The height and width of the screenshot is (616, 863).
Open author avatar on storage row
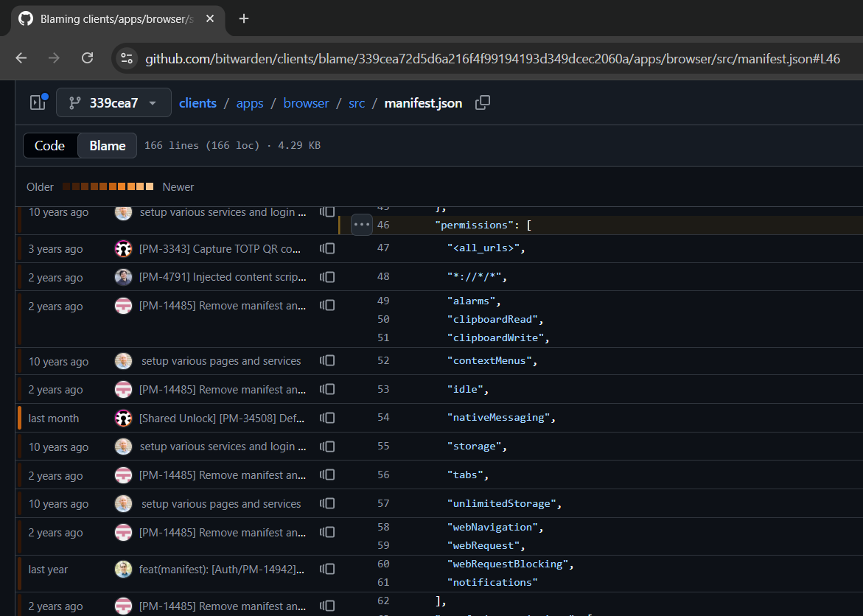click(x=123, y=447)
